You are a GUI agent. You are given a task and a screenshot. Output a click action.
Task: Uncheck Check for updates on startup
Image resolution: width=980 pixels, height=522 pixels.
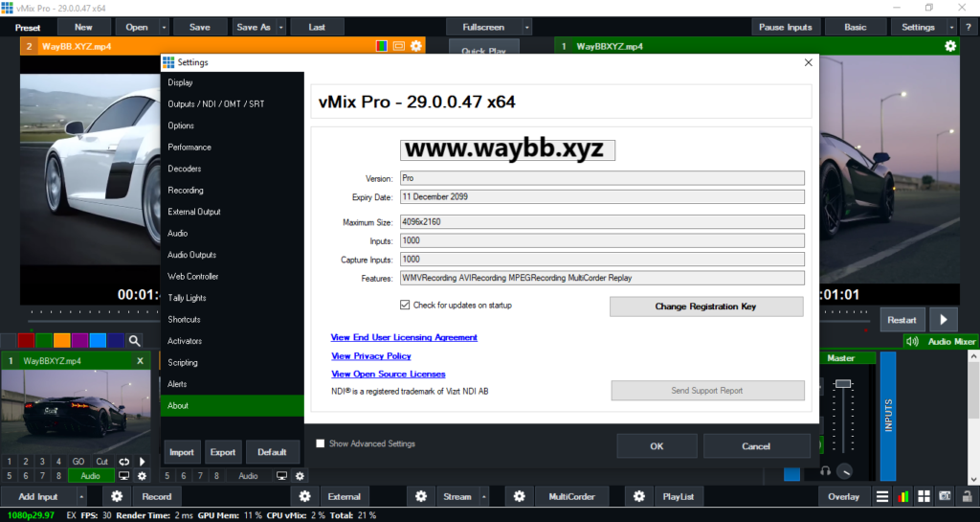(x=405, y=305)
